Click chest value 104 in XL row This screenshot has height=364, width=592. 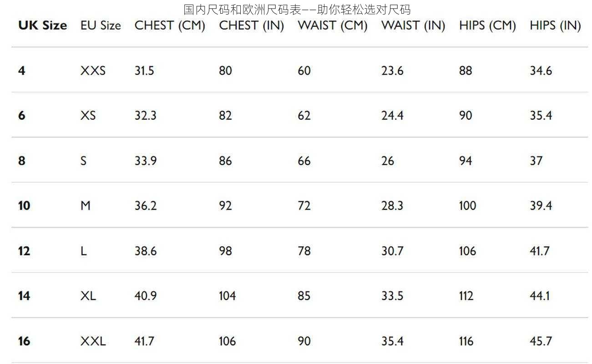[x=228, y=296]
